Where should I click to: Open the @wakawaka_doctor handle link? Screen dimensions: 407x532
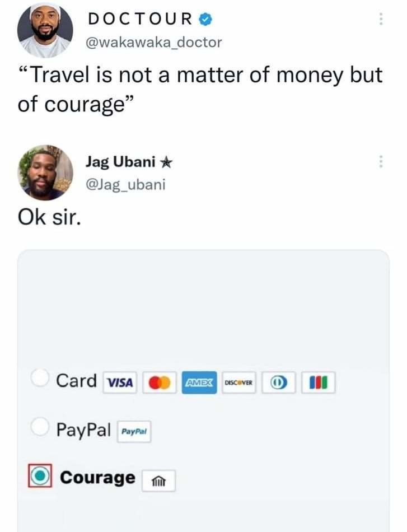point(153,43)
